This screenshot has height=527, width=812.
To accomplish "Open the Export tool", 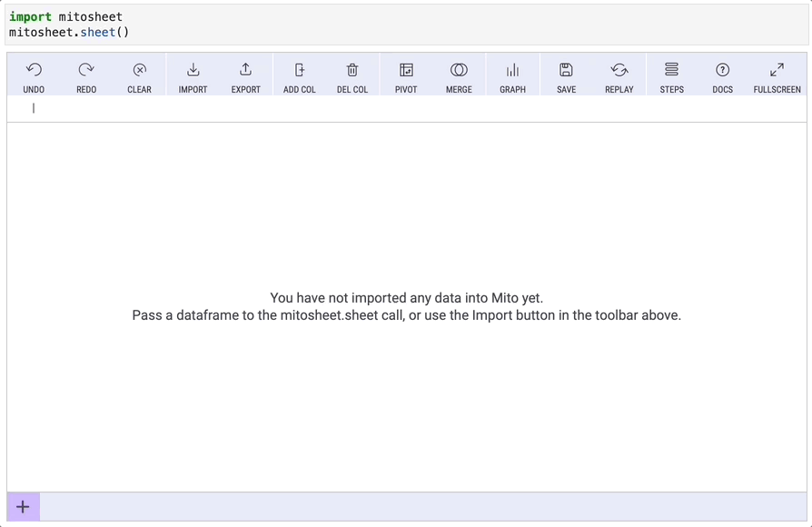I will [245, 77].
